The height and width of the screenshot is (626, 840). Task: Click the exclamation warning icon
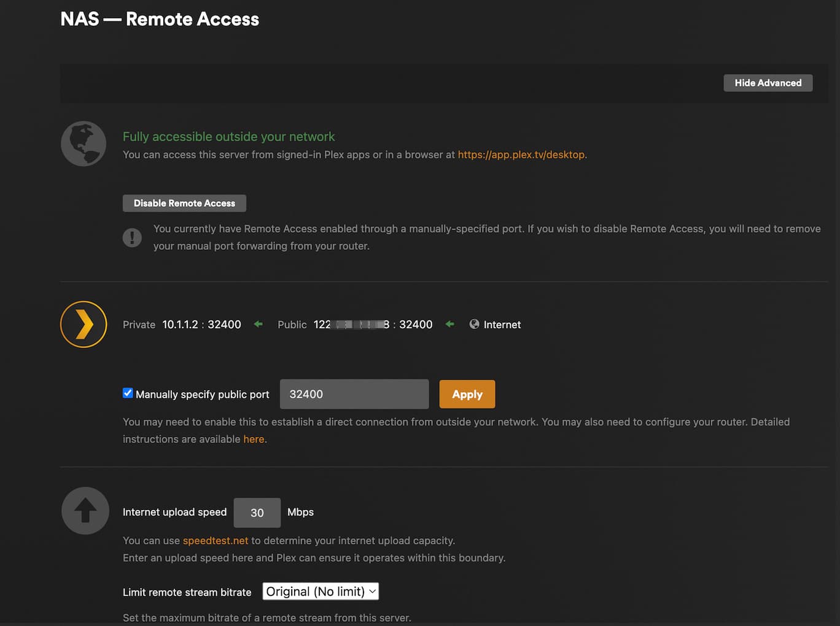tap(132, 238)
